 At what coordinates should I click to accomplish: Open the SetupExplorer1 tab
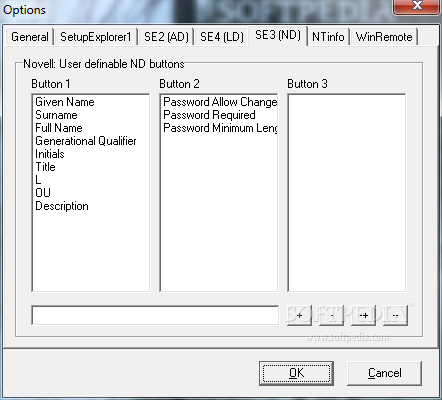tap(96, 36)
